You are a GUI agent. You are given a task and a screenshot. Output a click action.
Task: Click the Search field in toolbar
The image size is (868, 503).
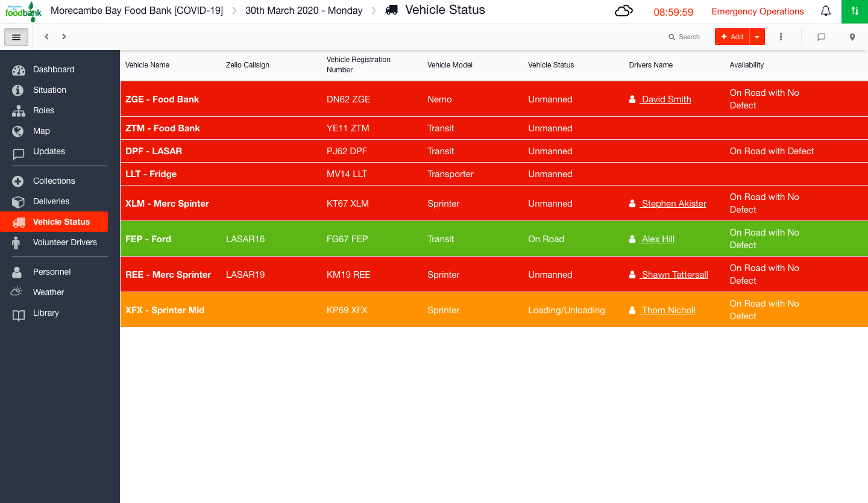pyautogui.click(x=685, y=37)
